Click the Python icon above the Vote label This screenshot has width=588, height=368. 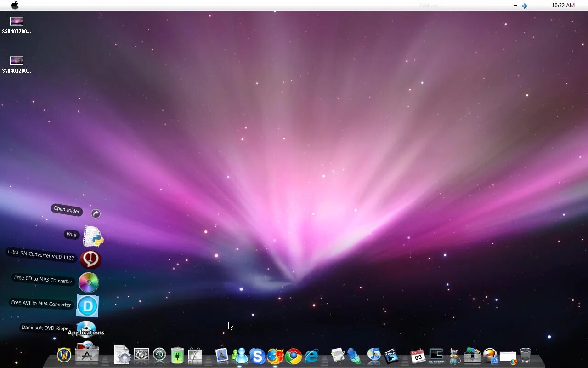tap(92, 236)
